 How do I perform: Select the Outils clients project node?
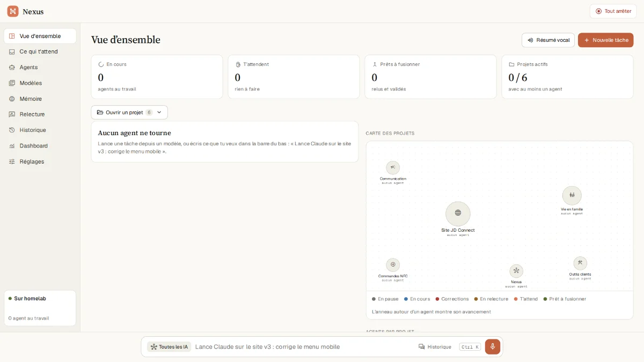pyautogui.click(x=580, y=263)
